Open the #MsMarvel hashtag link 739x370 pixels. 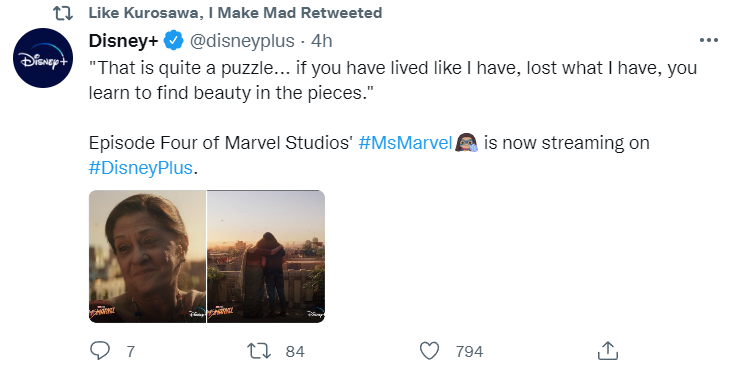tap(405, 142)
